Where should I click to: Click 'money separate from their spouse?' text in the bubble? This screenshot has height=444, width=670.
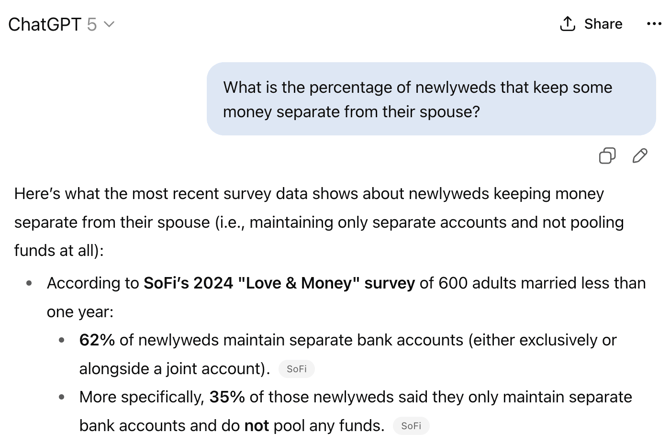pos(351,112)
